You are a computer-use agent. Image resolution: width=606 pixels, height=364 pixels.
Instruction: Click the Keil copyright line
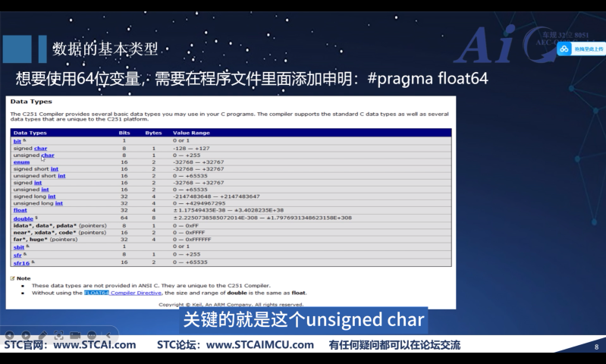[x=231, y=305]
